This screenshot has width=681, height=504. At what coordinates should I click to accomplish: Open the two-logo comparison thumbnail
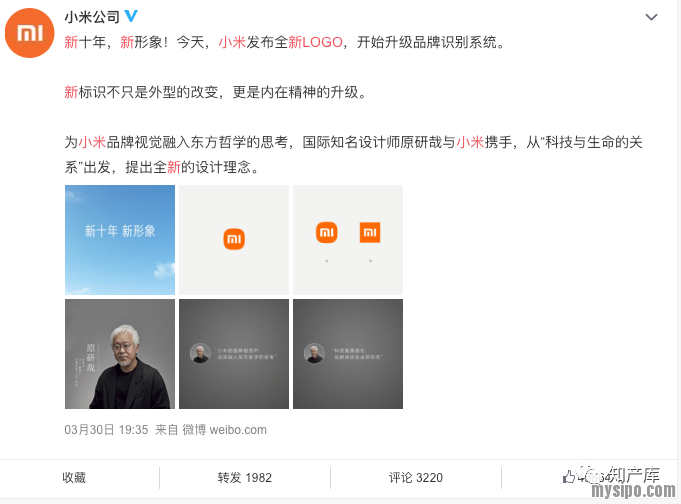point(348,240)
